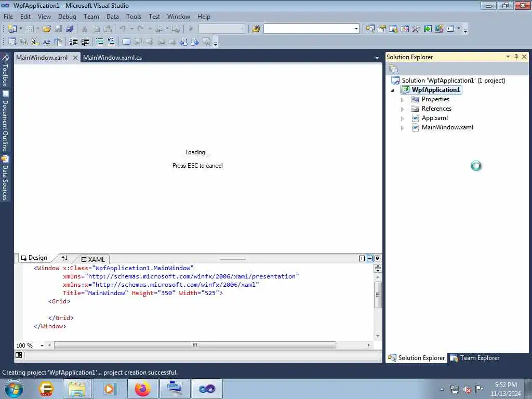Expand the App.xaml node
This screenshot has height=399, width=532.
403,118
